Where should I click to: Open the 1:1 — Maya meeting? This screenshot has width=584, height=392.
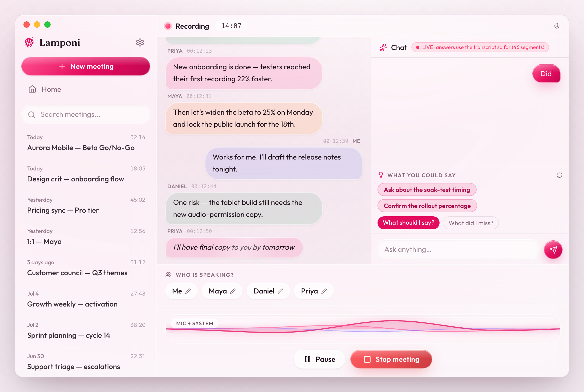[86, 237]
